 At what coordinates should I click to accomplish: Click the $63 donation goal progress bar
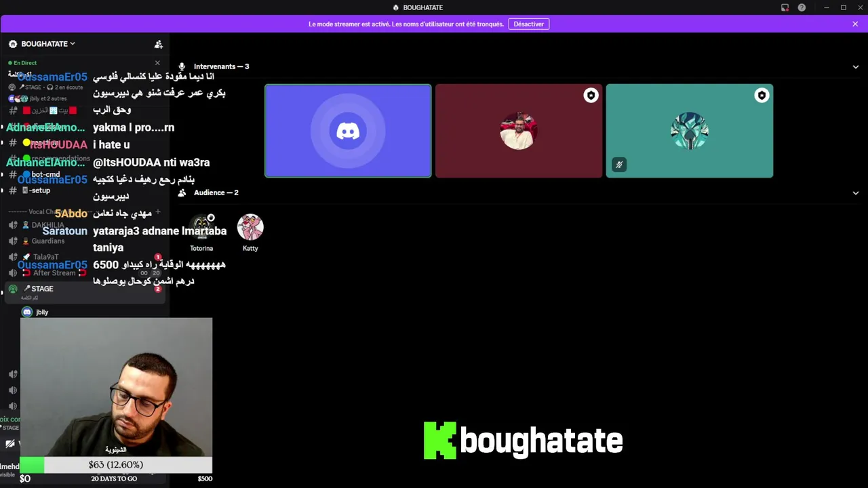(x=116, y=464)
